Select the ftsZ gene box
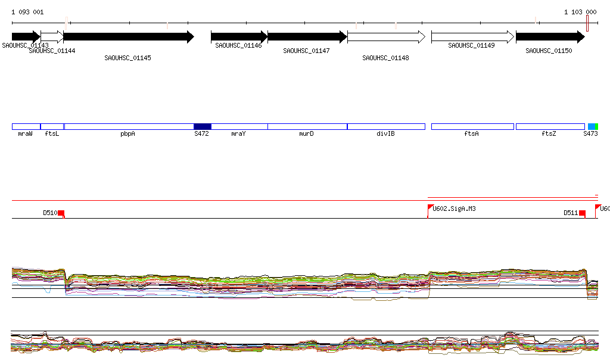The height and width of the screenshot is (364, 610). 550,126
